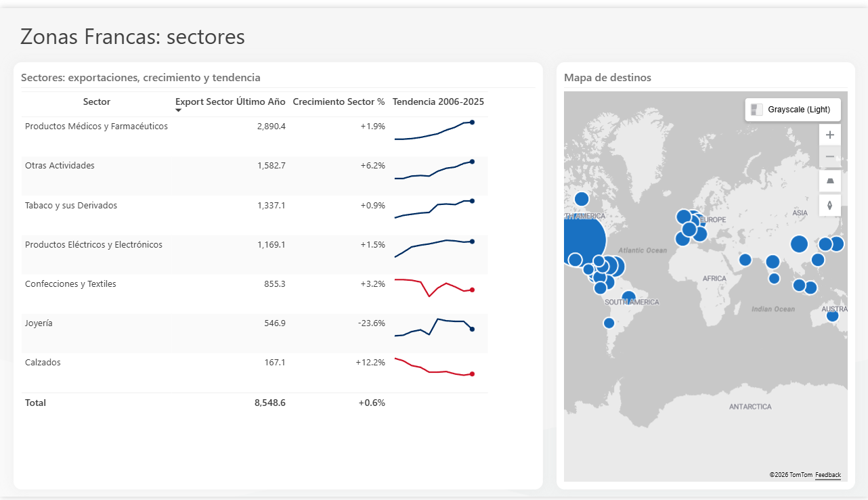Sort by Export Sector Último Año header
This screenshot has width=868, height=500.
230,101
